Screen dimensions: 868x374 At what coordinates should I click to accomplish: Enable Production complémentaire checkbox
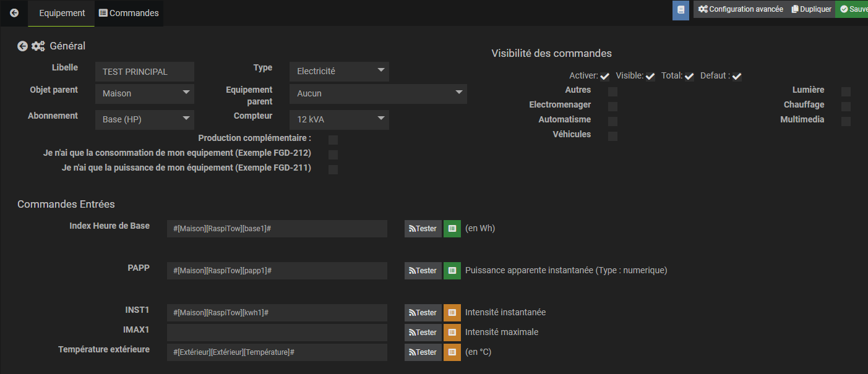(333, 140)
